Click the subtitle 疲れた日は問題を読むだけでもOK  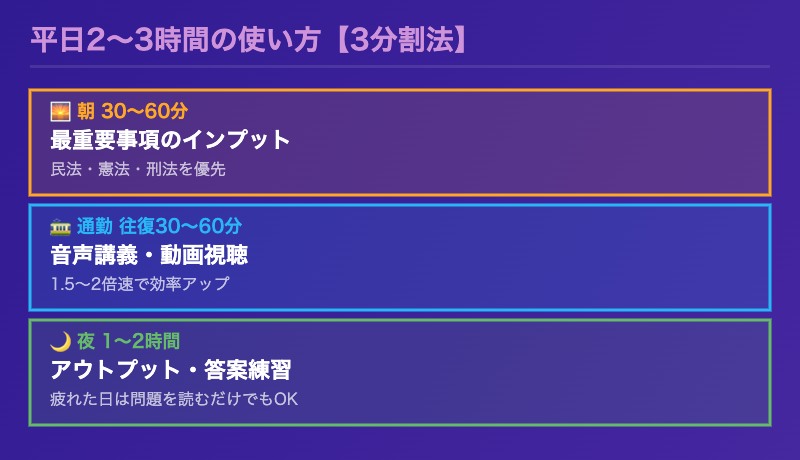pos(174,400)
